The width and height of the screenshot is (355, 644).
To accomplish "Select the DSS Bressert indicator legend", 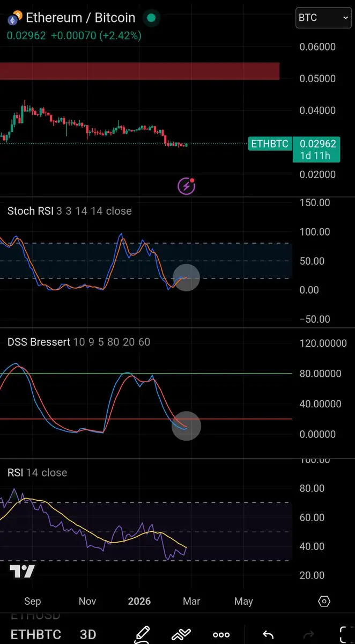I will [79, 342].
